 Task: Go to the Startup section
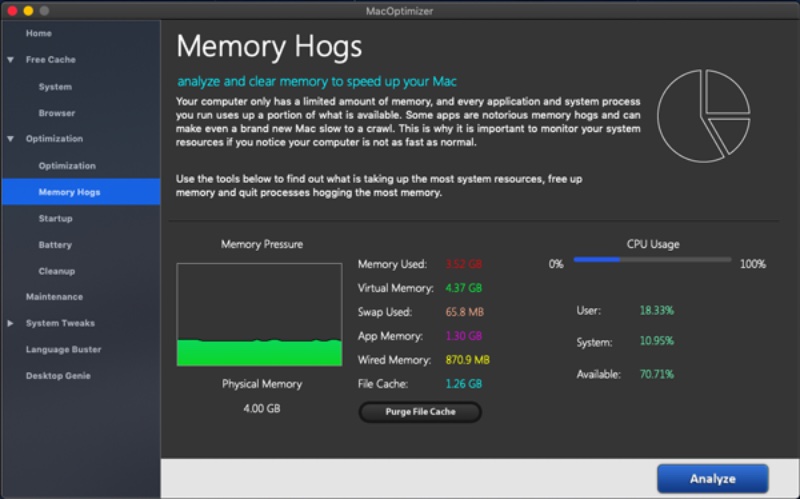(56, 218)
